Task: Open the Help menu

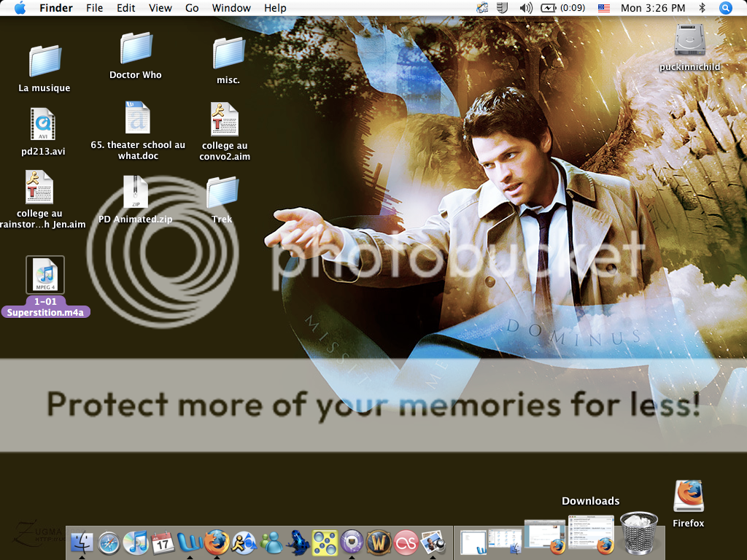Action: (x=275, y=8)
